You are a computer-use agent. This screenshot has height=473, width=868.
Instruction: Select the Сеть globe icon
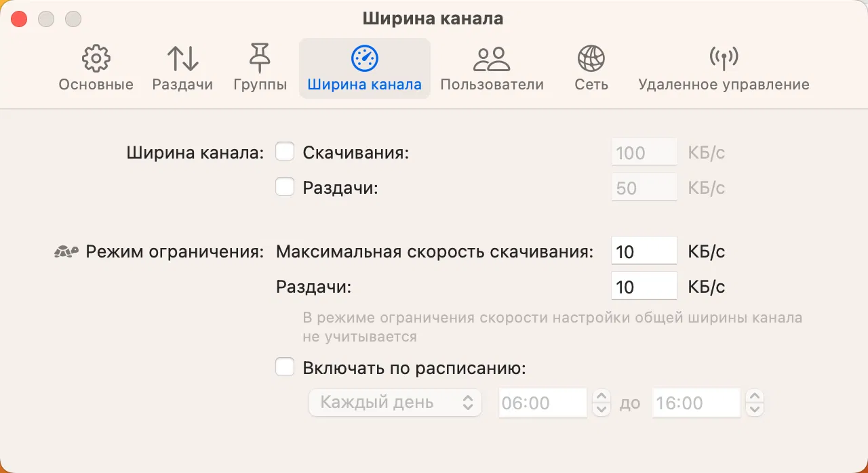click(591, 59)
